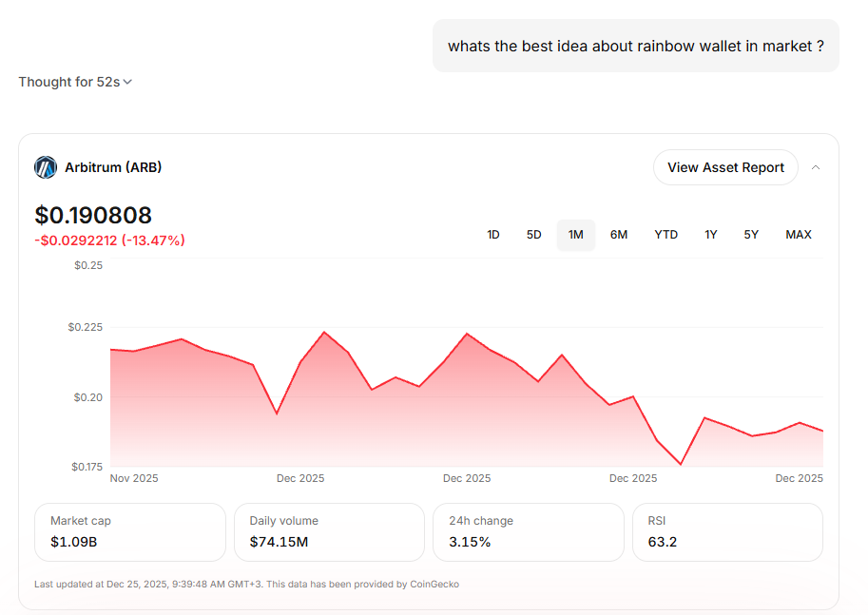Screen dimensions: 868x615
Task: Click the $0.20 y-axis label
Action: (88, 397)
